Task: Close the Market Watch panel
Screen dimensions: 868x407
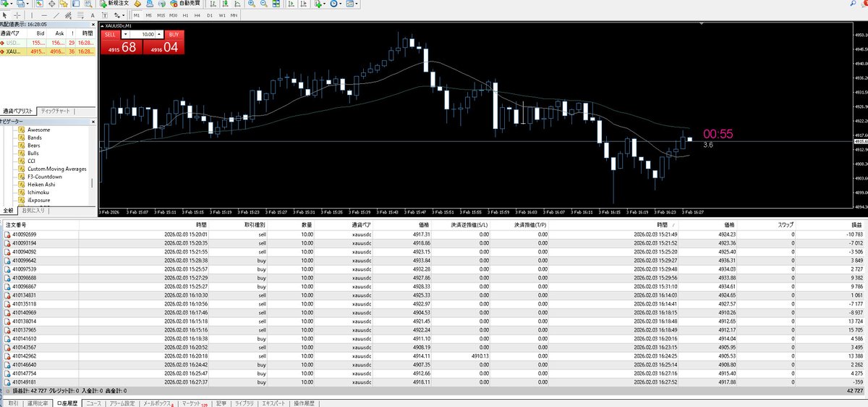Action: coord(93,25)
